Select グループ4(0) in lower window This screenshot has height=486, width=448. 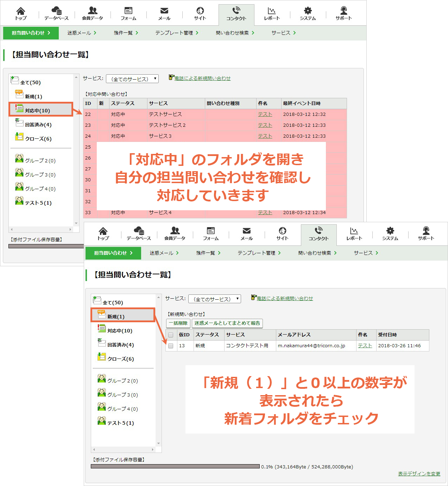click(118, 407)
